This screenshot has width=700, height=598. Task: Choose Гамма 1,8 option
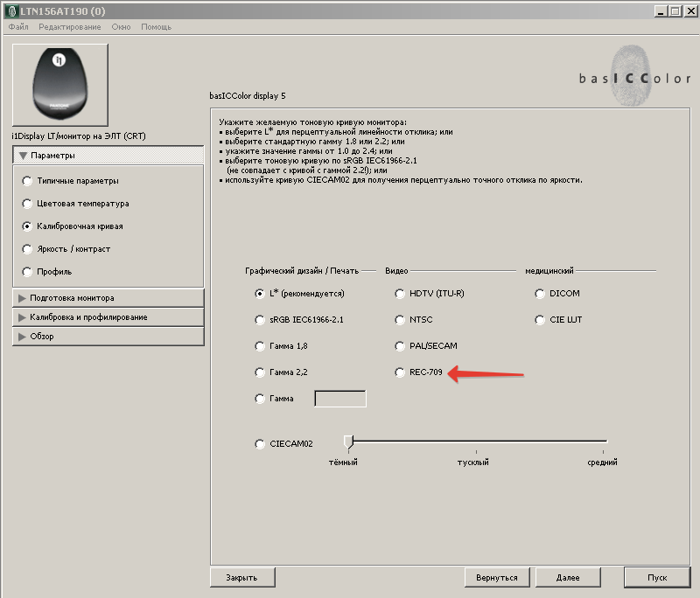[259, 346]
